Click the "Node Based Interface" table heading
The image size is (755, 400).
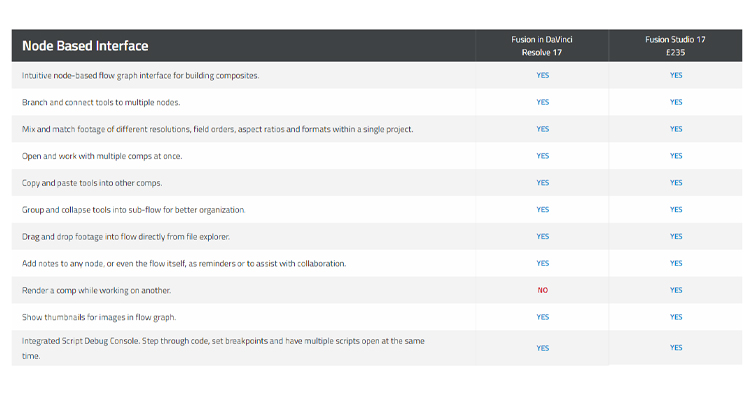click(x=85, y=46)
